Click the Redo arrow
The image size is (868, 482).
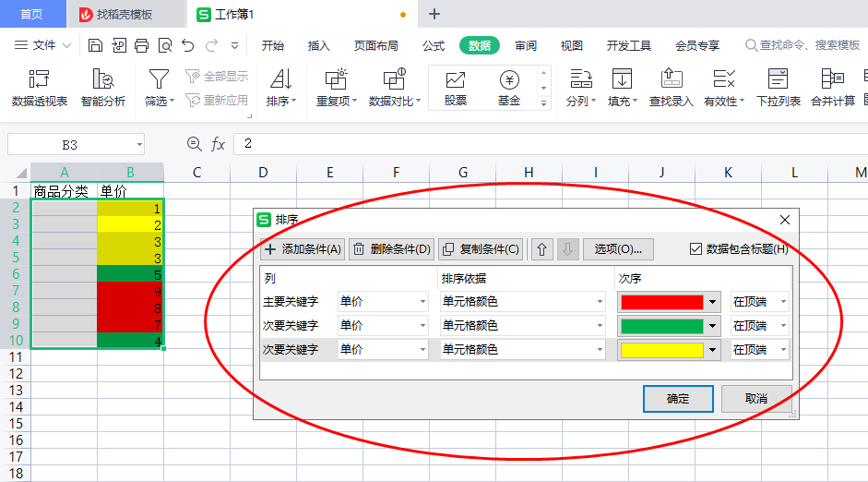211,45
